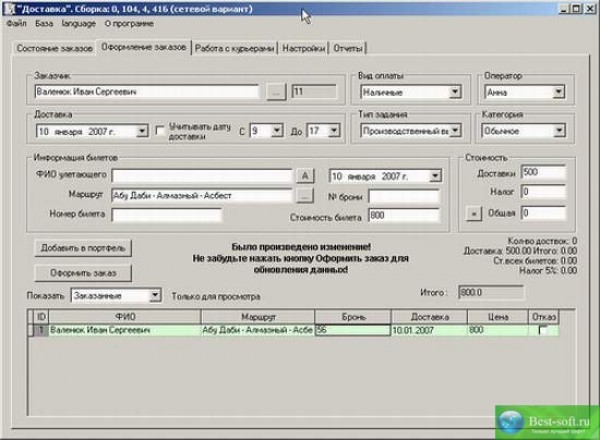Screen dimensions: 600x440
Task: Click the Общая cost field
Action: click(543, 213)
